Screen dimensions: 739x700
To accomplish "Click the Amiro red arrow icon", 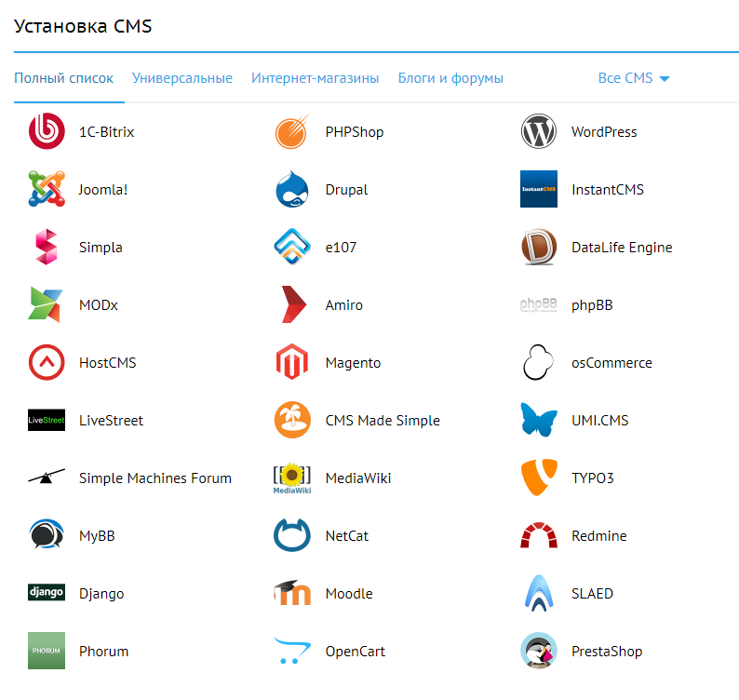I will pyautogui.click(x=293, y=304).
